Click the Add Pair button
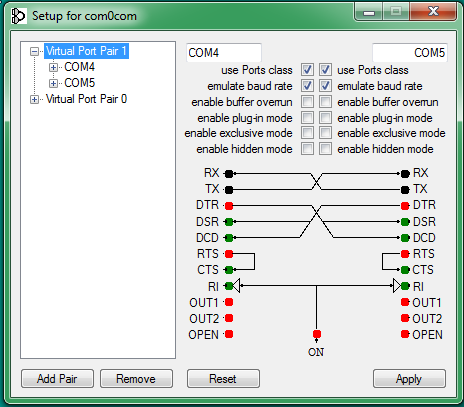 (x=57, y=379)
